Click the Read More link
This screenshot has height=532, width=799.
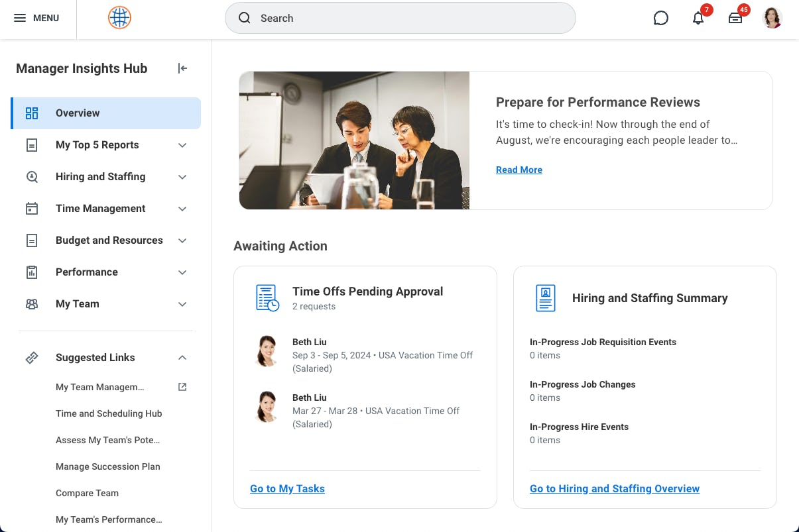[x=519, y=170]
